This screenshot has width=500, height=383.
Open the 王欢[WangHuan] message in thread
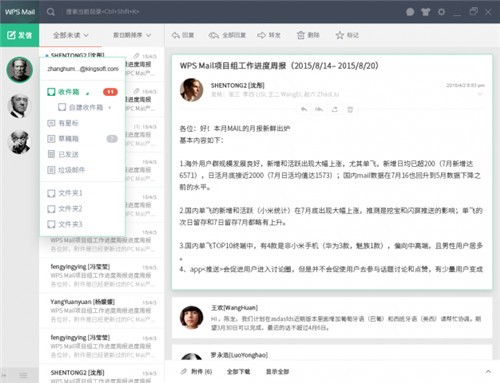pos(332,317)
